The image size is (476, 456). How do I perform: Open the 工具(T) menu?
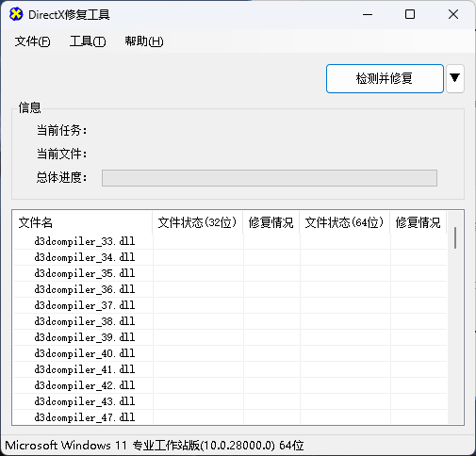pyautogui.click(x=88, y=41)
